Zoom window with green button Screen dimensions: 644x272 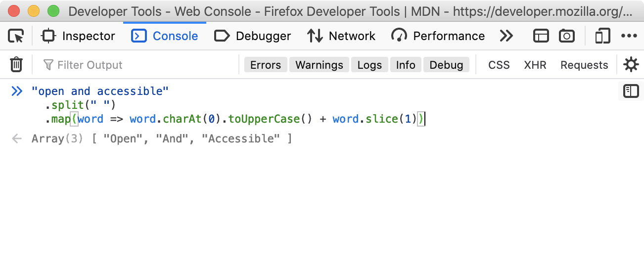pyautogui.click(x=53, y=11)
